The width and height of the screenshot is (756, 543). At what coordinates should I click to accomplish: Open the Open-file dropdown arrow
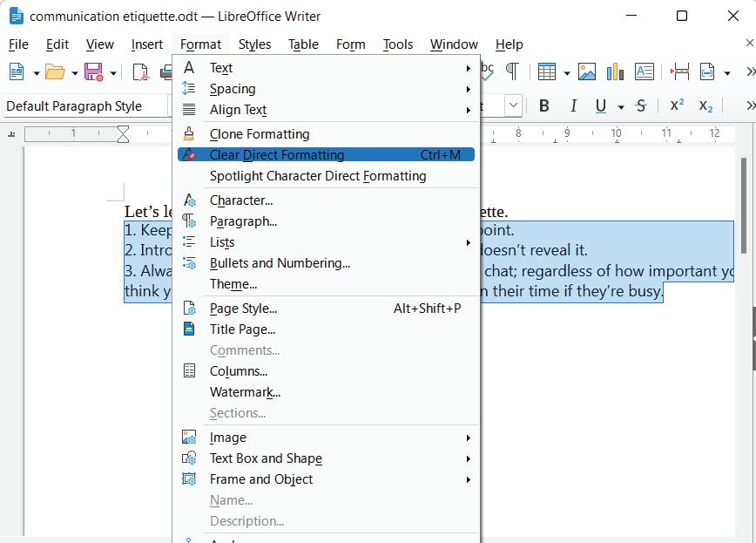point(74,73)
